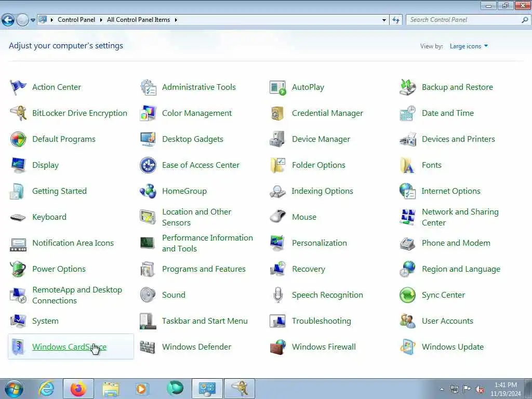
Task: Click the Personalization link
Action: [320, 243]
